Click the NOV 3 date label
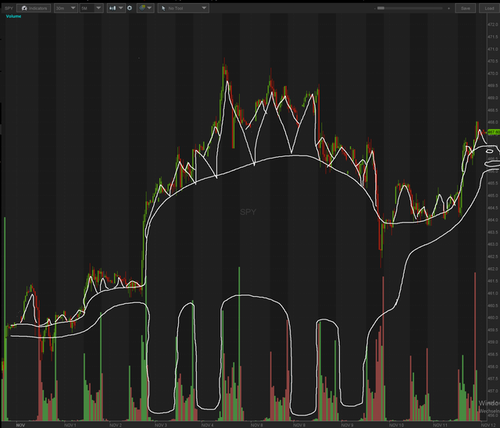This screenshot has height=428, width=500. 161,425
